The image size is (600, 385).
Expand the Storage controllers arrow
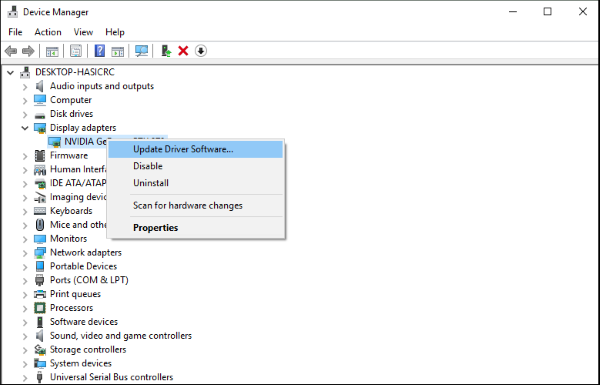pos(25,350)
